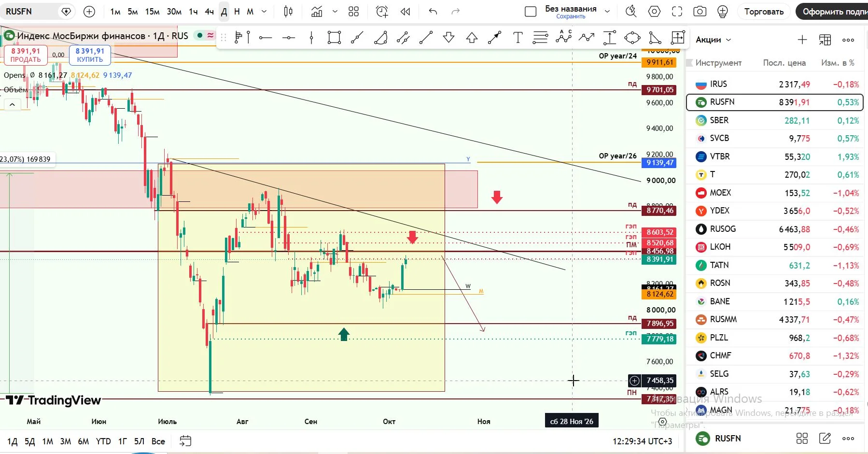868x454 pixels.
Task: Expand the Indicators favorites dropdown arrow
Action: click(x=335, y=12)
